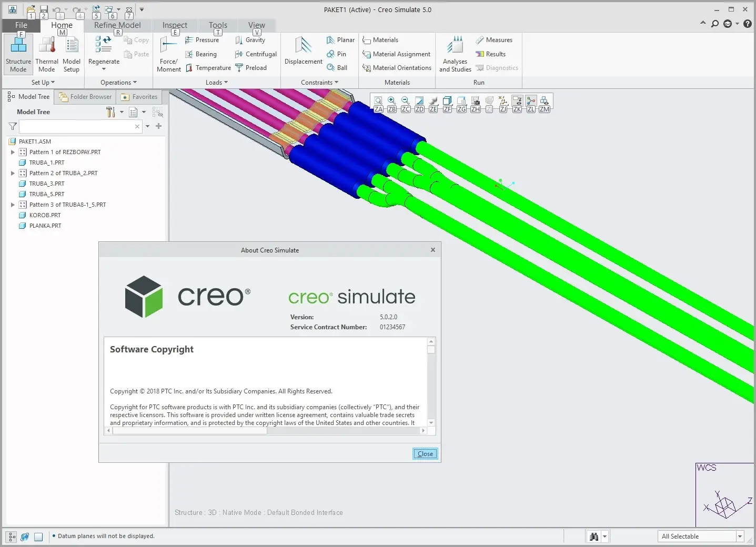Add a Ball constraint

[x=337, y=68]
